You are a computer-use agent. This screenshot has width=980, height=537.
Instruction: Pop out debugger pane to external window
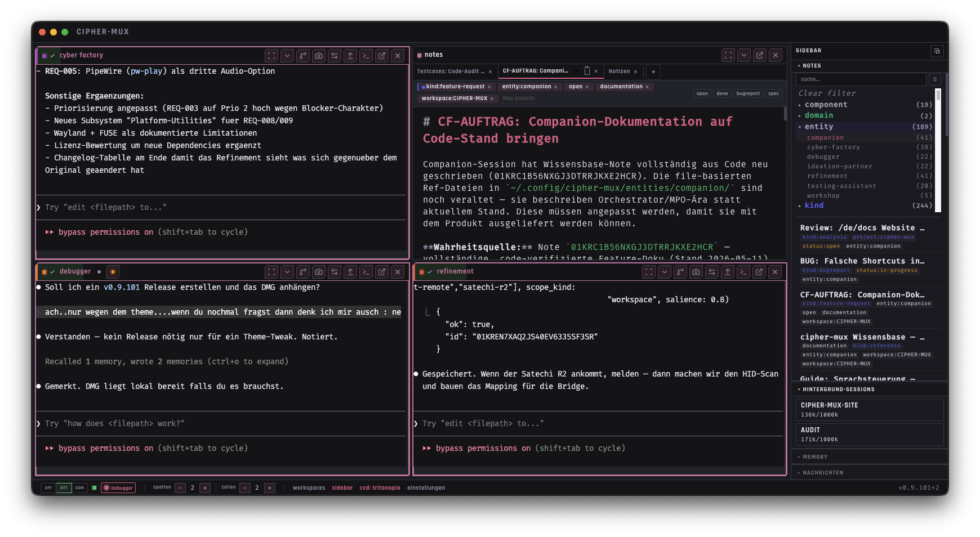tap(382, 272)
